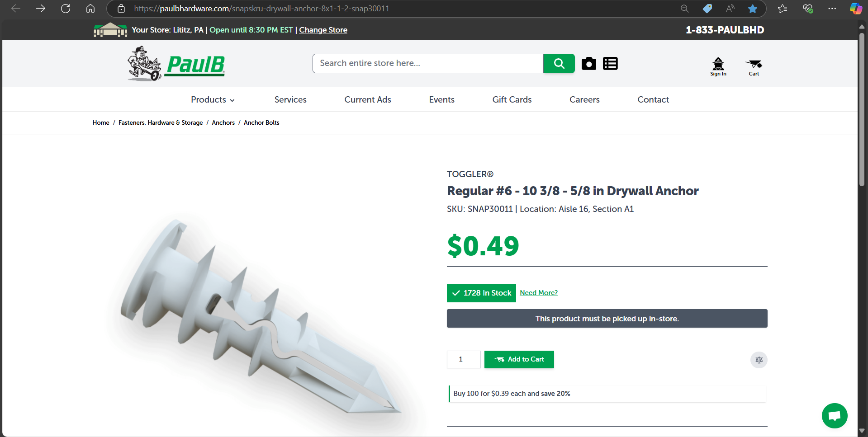The width and height of the screenshot is (868, 437).
Task: Click the compare scales icon
Action: [x=759, y=360]
